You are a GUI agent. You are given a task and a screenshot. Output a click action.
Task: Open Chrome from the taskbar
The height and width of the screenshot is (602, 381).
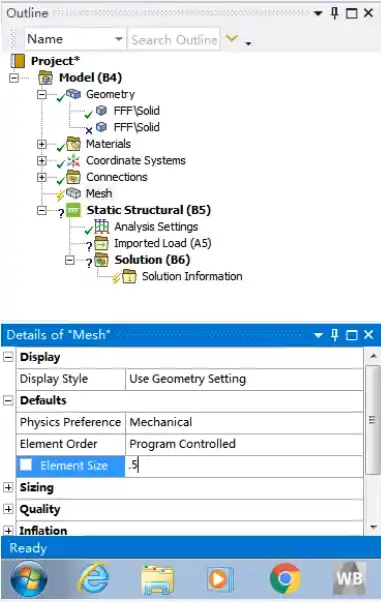285,578
